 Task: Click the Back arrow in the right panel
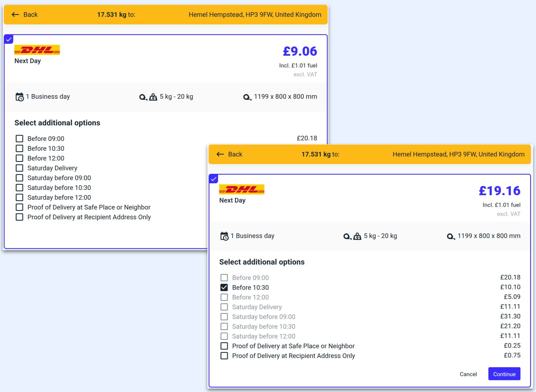[x=220, y=154]
